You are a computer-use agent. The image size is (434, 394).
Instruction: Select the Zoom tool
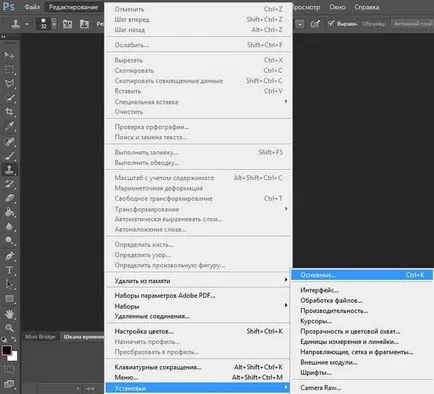9,328
